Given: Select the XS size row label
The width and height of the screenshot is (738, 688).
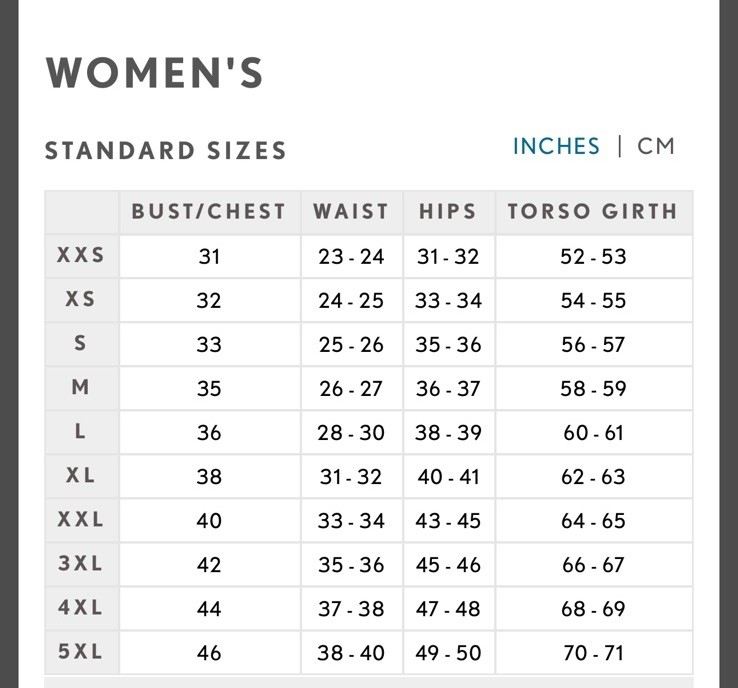Looking at the screenshot, I should 80,299.
